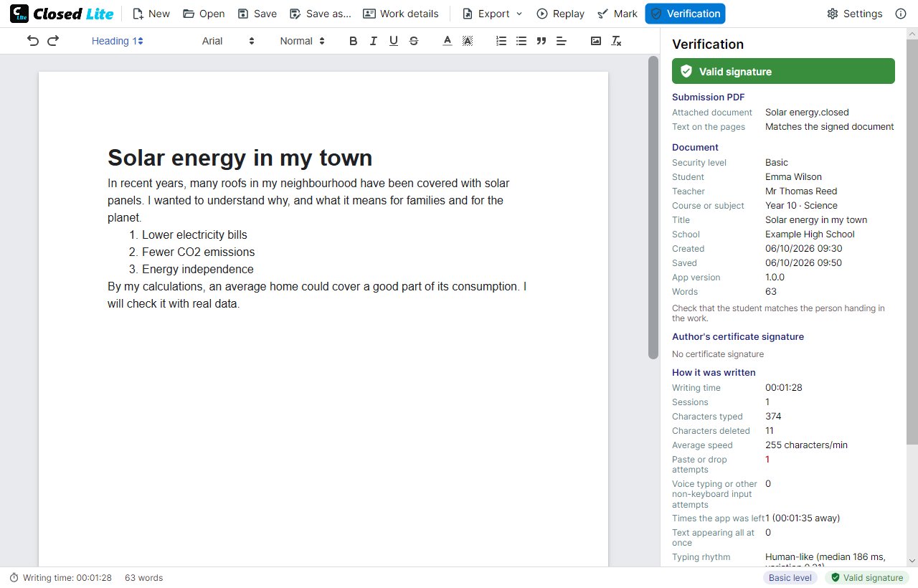Create a New document
Image resolution: width=918 pixels, height=588 pixels.
click(151, 14)
